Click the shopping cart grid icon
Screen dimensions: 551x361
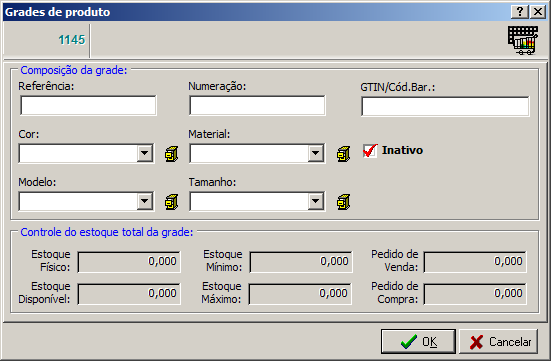coord(523,40)
